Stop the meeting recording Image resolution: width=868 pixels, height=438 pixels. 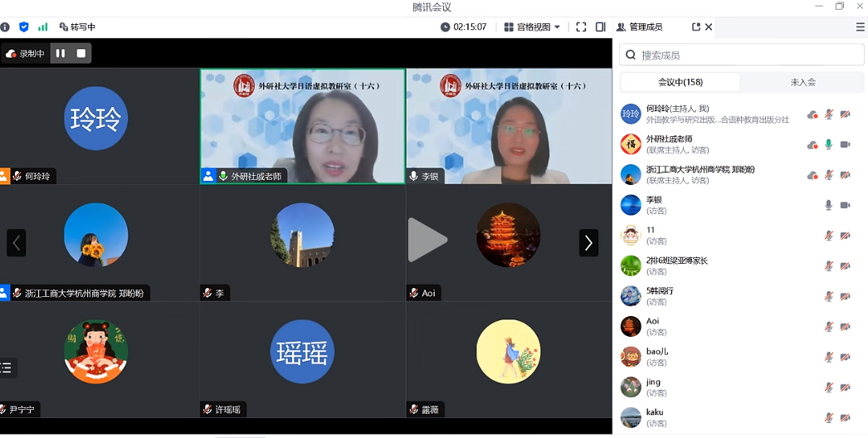[x=81, y=53]
